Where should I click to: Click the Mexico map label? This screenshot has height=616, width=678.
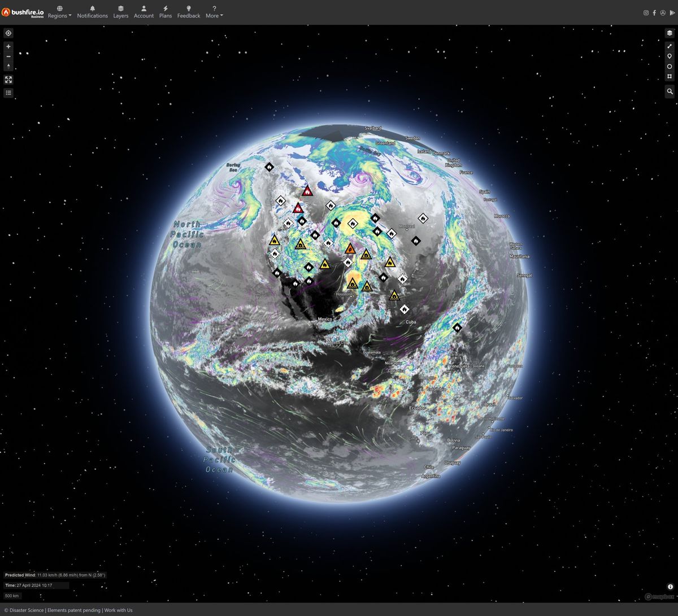(325, 319)
